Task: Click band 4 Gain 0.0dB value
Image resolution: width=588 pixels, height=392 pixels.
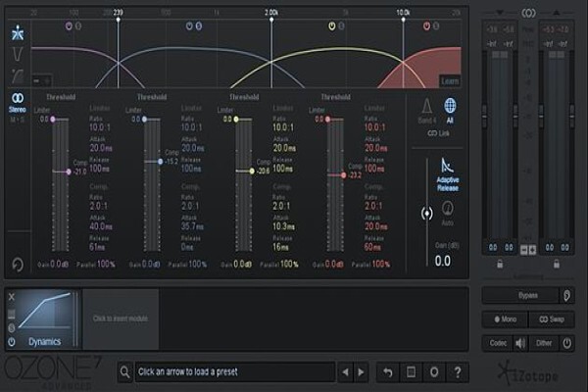Action: (334, 264)
